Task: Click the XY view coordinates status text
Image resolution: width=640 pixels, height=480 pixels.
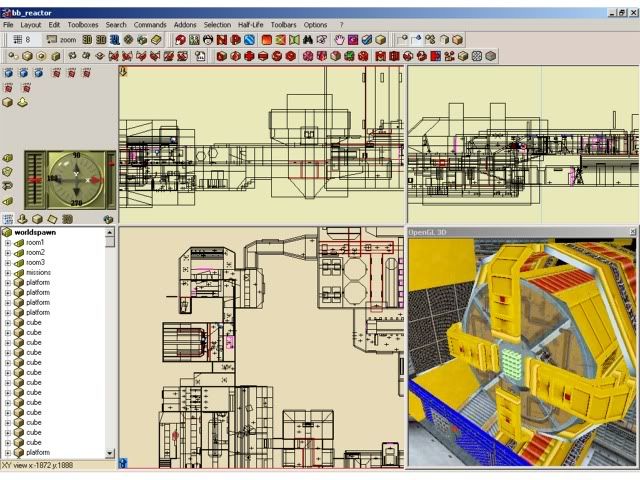Action: [x=38, y=465]
